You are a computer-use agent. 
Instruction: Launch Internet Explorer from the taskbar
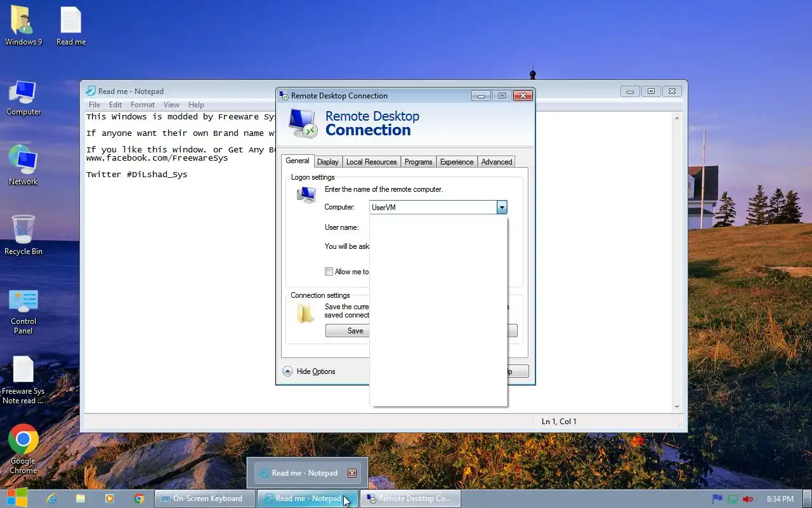[51, 498]
